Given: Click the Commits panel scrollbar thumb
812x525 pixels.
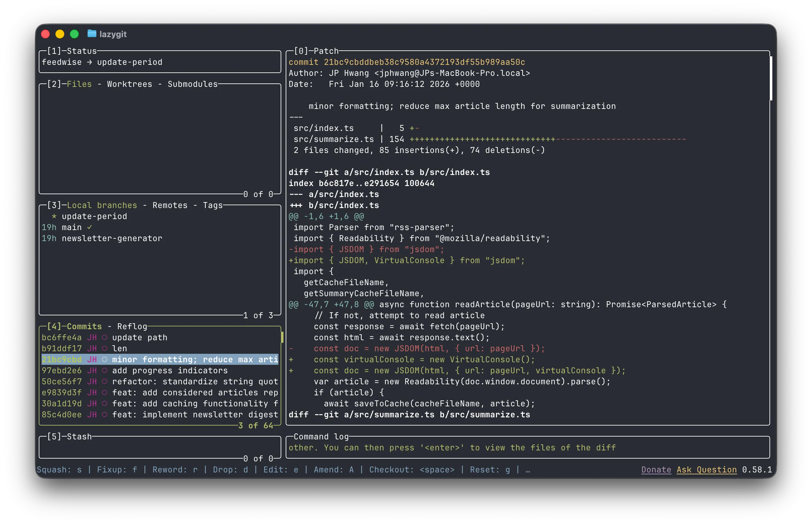Looking at the screenshot, I should (x=282, y=337).
